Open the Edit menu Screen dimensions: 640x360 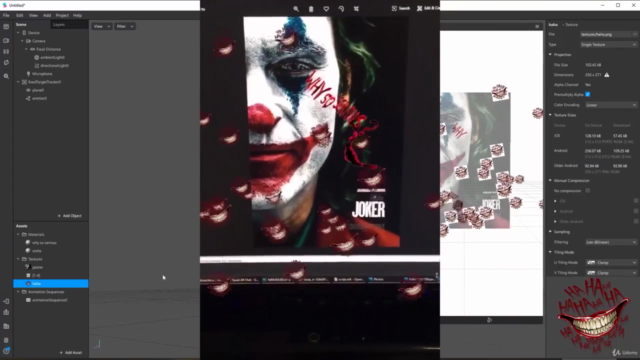pyautogui.click(x=20, y=15)
